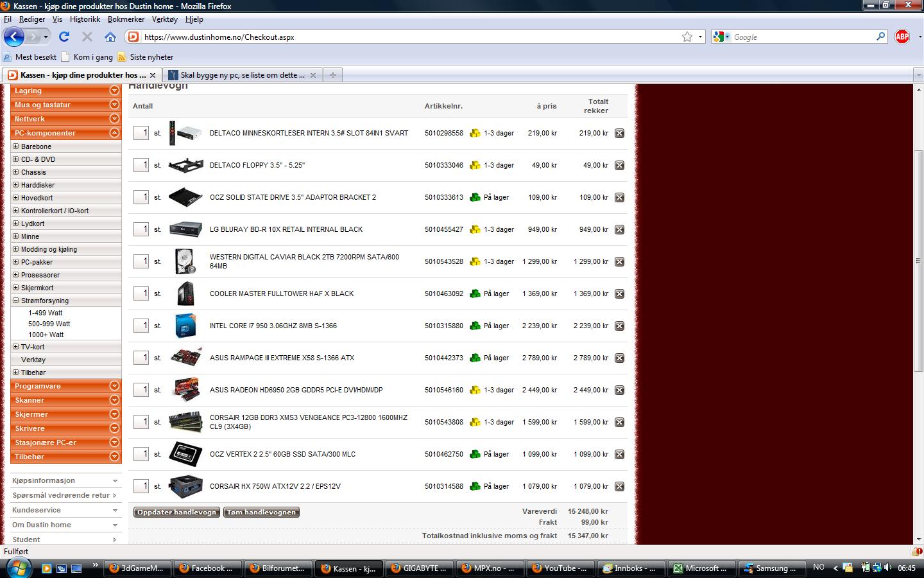924x578 pixels.
Task: Expand the Chassis category
Action: tap(16, 172)
